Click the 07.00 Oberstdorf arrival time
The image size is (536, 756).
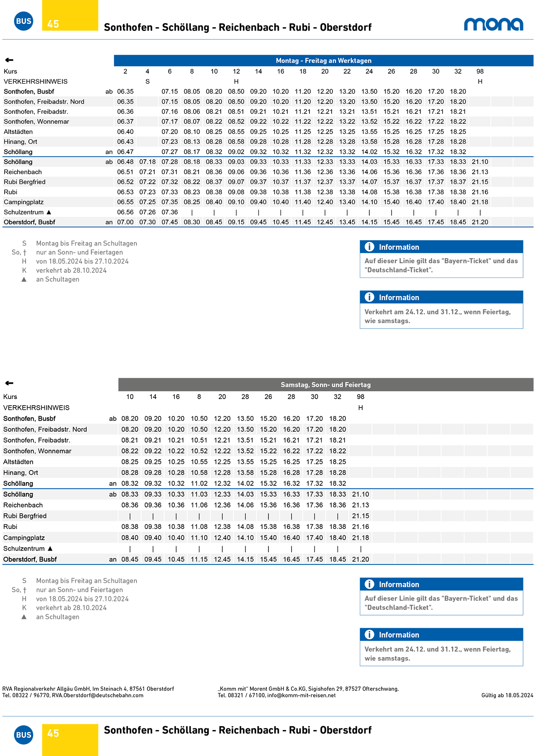125,222
